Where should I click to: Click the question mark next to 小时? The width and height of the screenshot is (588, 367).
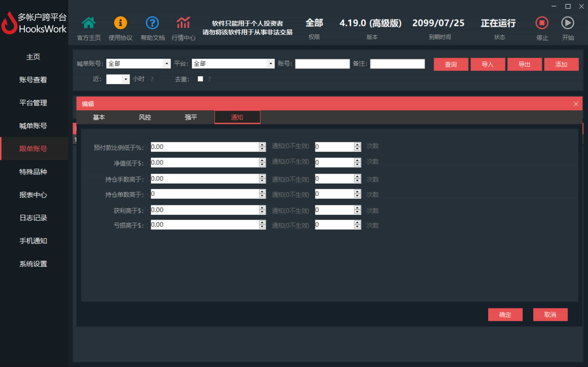152,79
